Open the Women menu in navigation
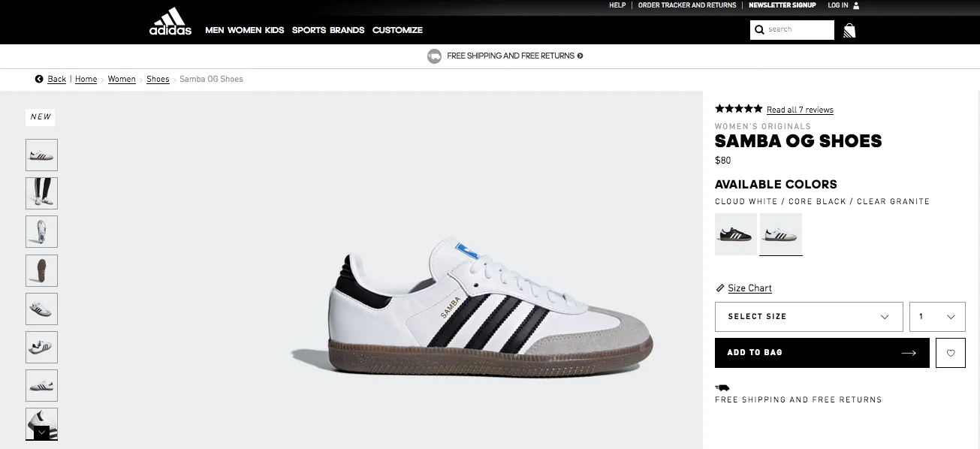Viewport: 980px width, 449px height. (x=244, y=30)
